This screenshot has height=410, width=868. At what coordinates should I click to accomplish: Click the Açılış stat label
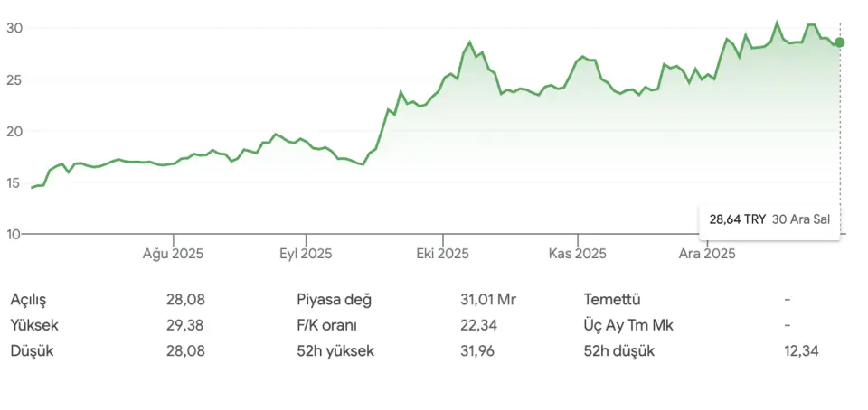tap(28, 300)
